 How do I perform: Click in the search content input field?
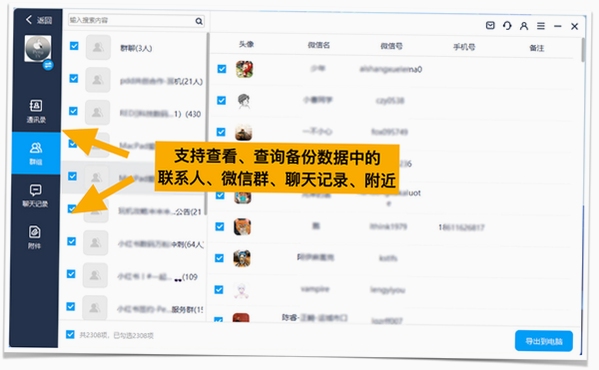[130, 20]
